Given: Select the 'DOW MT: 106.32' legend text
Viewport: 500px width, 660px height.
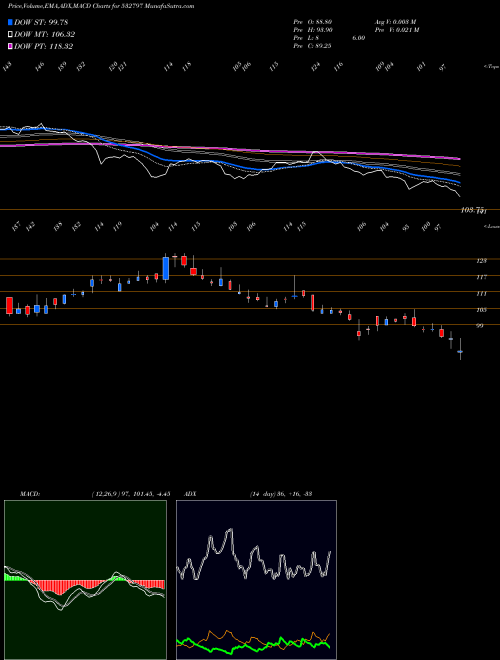Looking at the screenshot, I should pyautogui.click(x=45, y=34).
